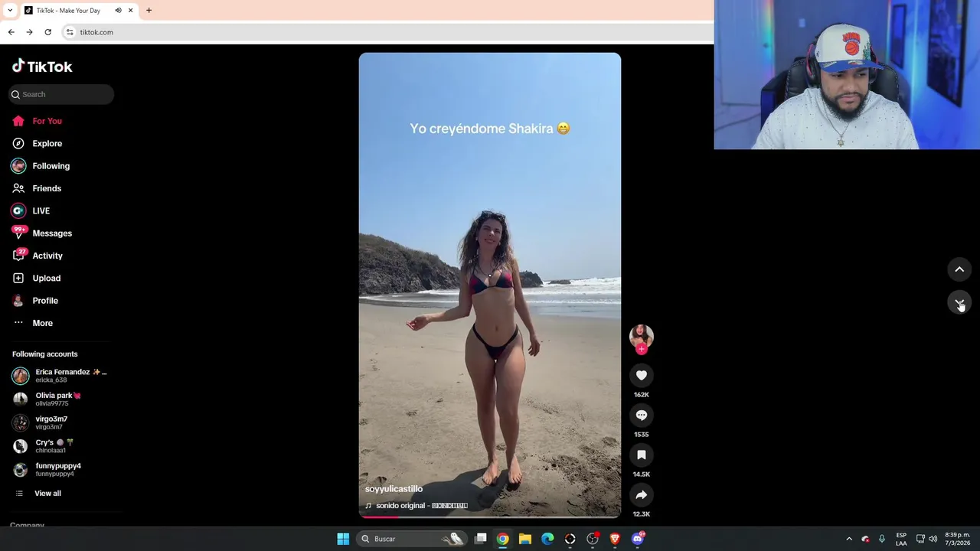Mute the TikTok browser tab audio
This screenshot has width=980, height=551.
[x=118, y=11]
